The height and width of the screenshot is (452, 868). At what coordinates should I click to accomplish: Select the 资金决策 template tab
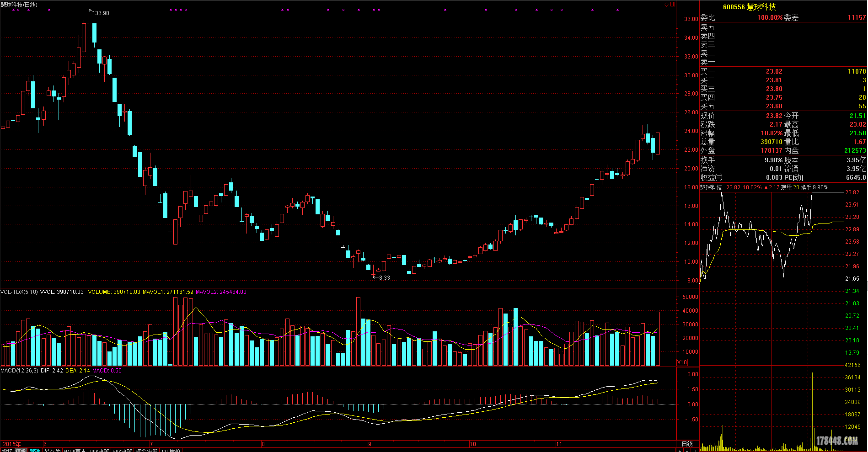(x=146, y=450)
